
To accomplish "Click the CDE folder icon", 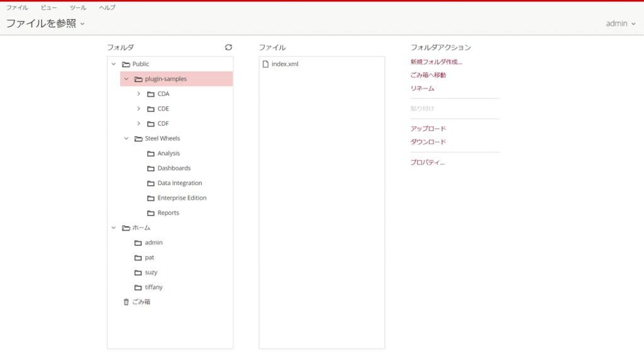I will point(151,109).
